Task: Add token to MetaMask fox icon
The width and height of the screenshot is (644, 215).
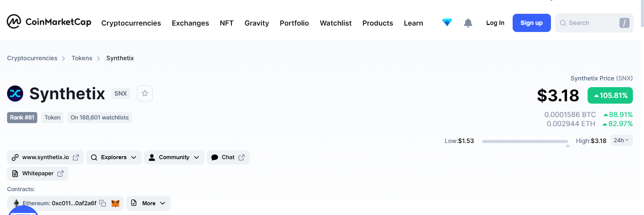Action: pos(115,203)
